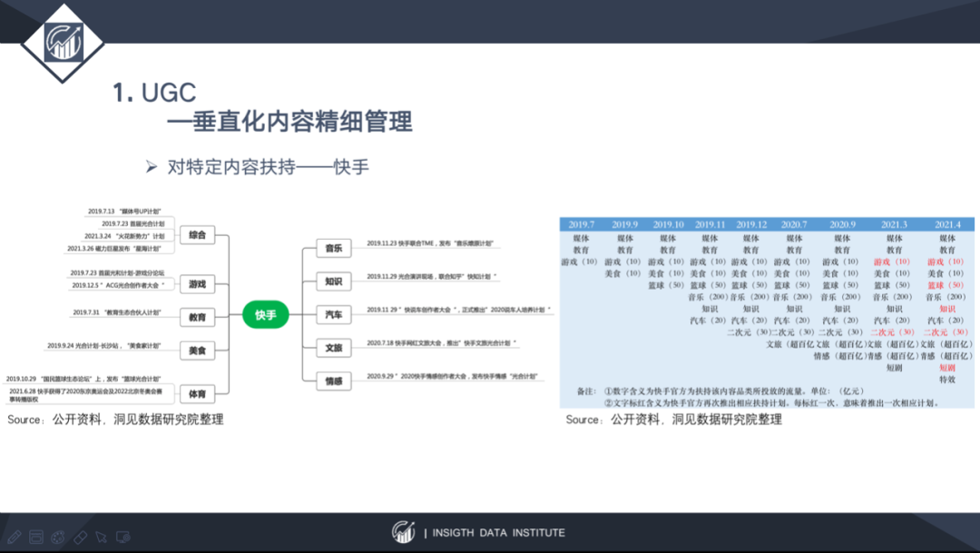The width and height of the screenshot is (980, 553).
Task: Click the INSIGTH DATA INSTITUTE footer text
Action: [498, 533]
